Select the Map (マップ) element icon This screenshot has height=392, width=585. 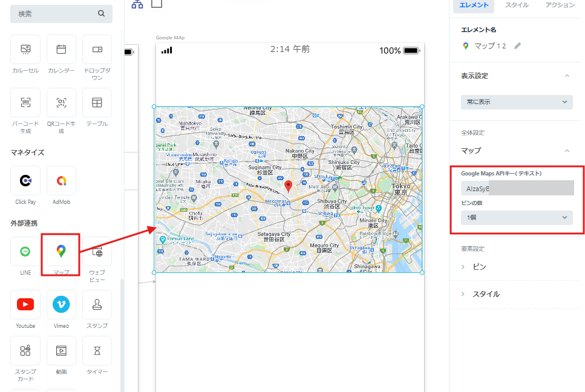pyautogui.click(x=61, y=252)
